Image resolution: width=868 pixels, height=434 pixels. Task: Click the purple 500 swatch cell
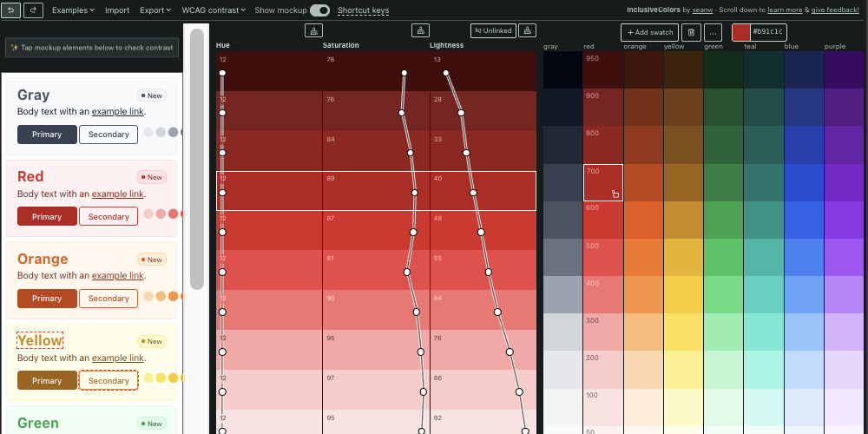pyautogui.click(x=845, y=258)
